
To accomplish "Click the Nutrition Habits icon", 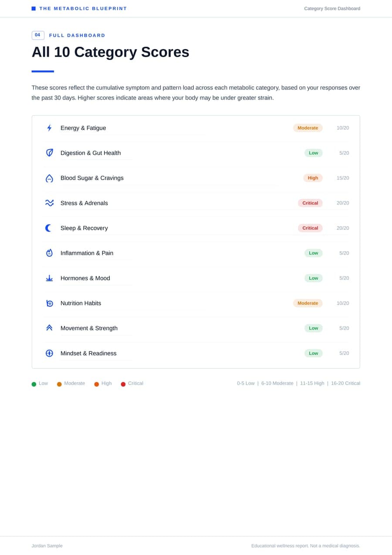I will tap(49, 303).
